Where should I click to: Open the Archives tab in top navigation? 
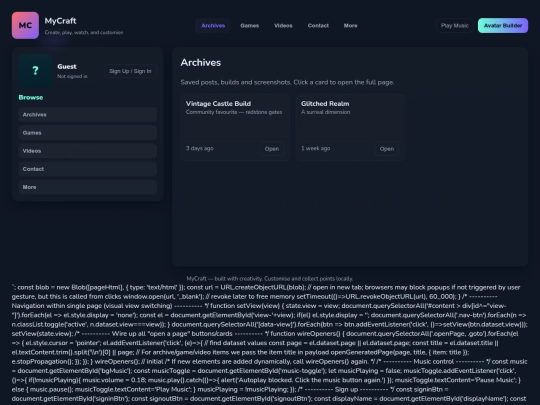(213, 25)
